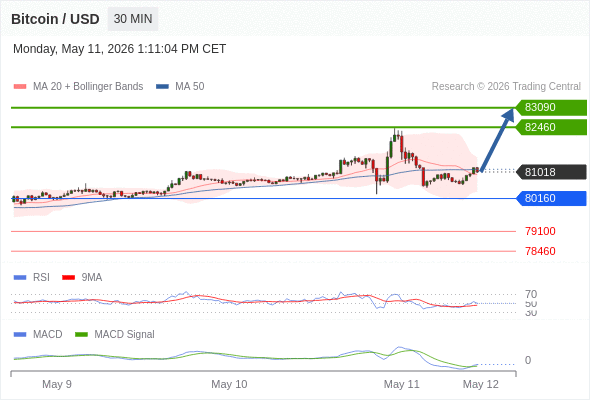Click the Research © 2026 Trading Central text
This screenshot has width=590, height=400.
tap(506, 87)
